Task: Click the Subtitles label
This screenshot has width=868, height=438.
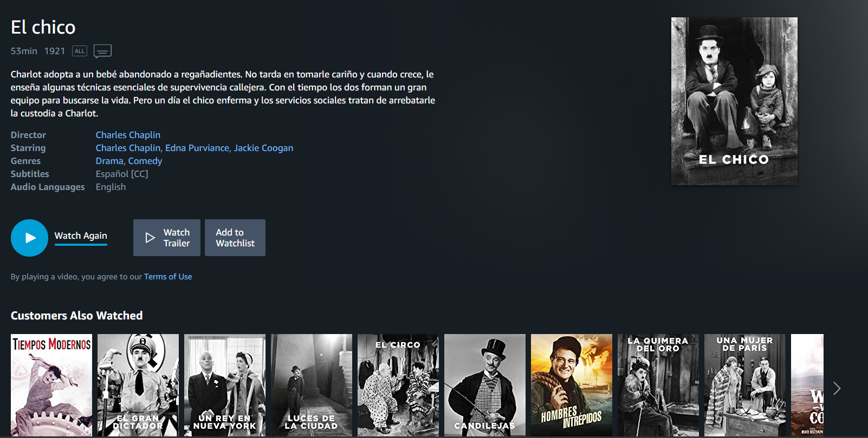Action: tap(30, 174)
